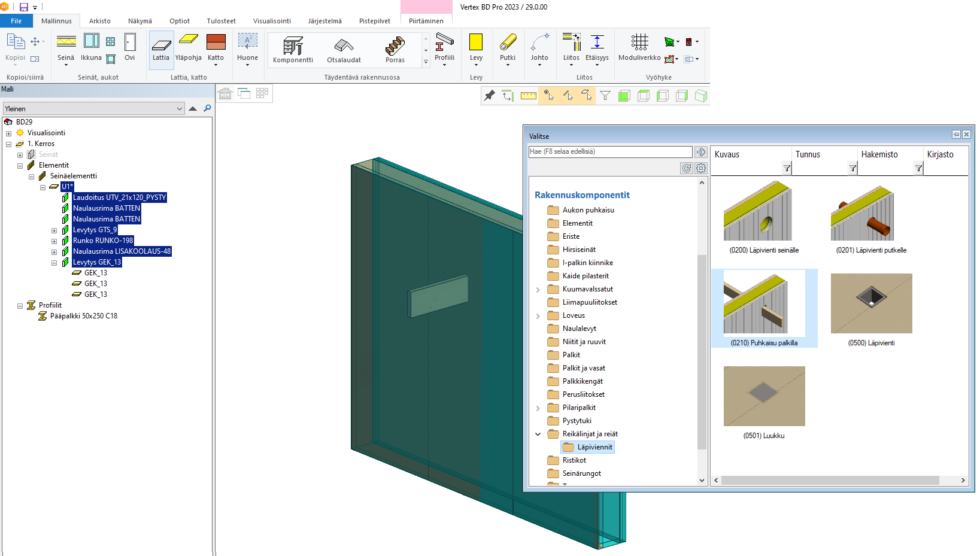Expand the Visualisointi tree node
980x556 pixels.
click(x=8, y=133)
